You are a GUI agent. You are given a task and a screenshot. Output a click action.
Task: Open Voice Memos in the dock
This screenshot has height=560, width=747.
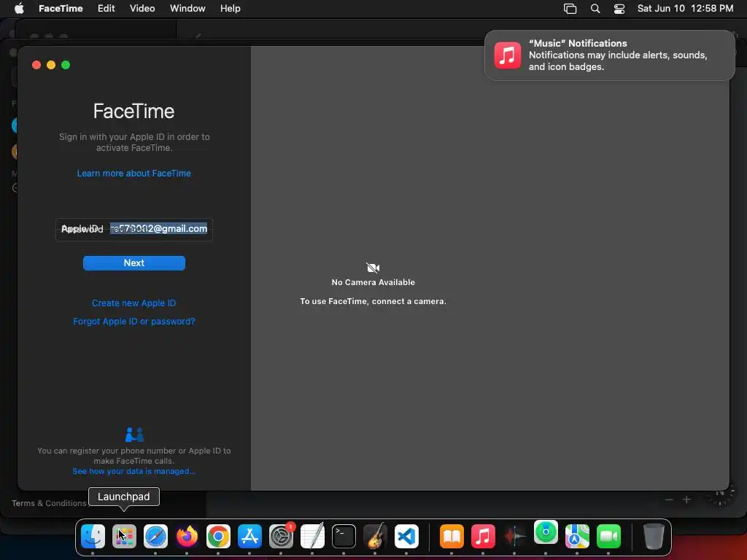pyautogui.click(x=514, y=536)
